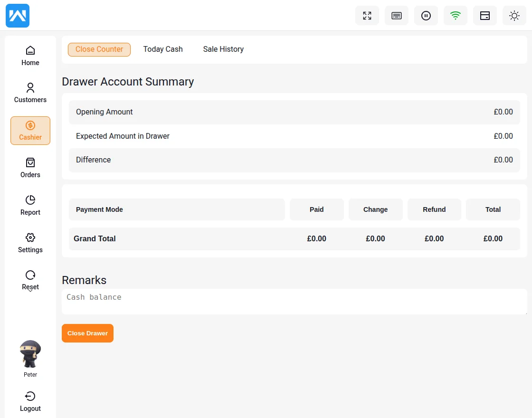Open Settings from the sidebar
The height and width of the screenshot is (418, 532).
click(30, 242)
